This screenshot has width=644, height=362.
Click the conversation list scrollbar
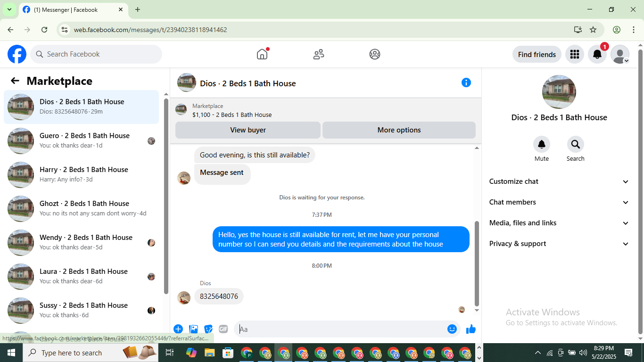[166, 196]
